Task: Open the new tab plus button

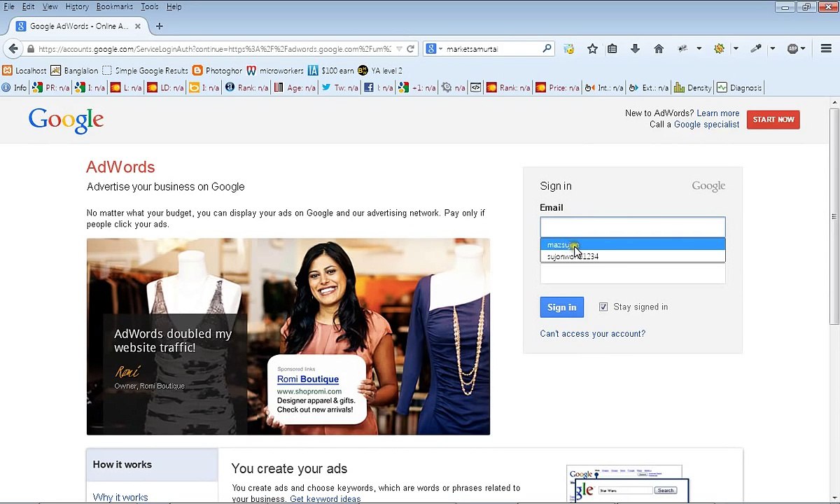Action: 159,26
